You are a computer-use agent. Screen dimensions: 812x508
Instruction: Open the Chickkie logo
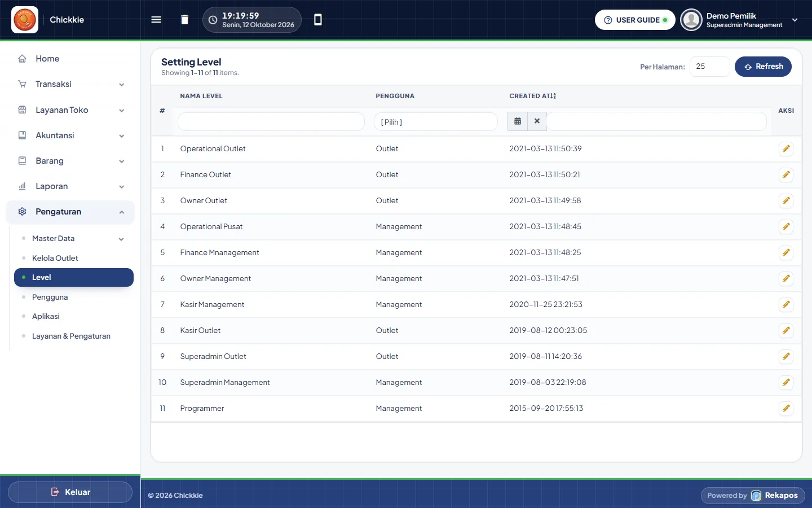25,20
